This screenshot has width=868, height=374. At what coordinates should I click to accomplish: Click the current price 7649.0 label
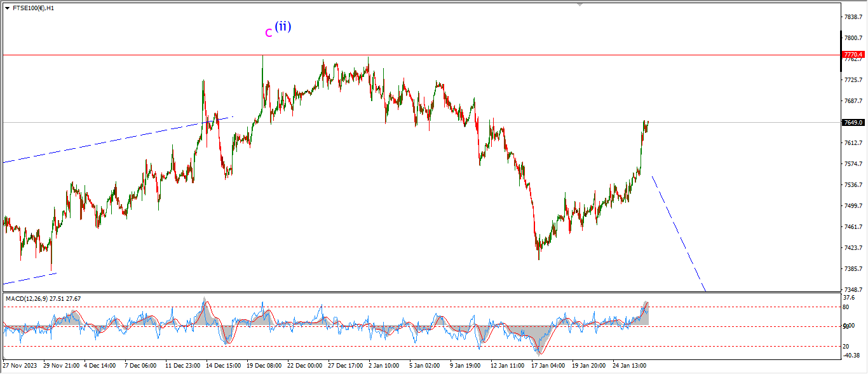[x=852, y=122]
